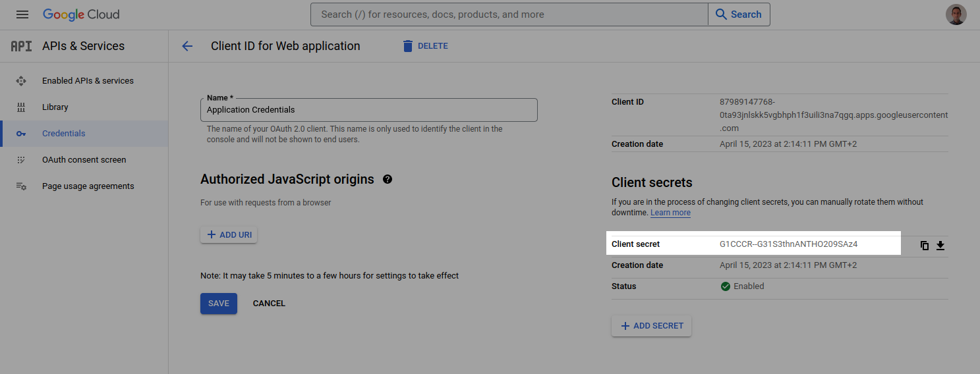This screenshot has height=374, width=980.
Task: Follow the Learn more link
Action: pos(670,213)
